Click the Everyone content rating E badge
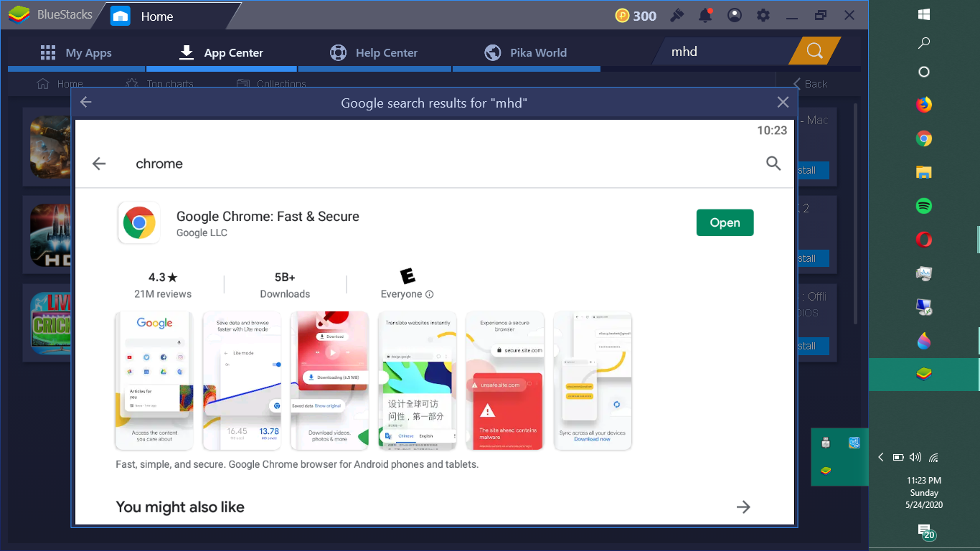 point(407,276)
